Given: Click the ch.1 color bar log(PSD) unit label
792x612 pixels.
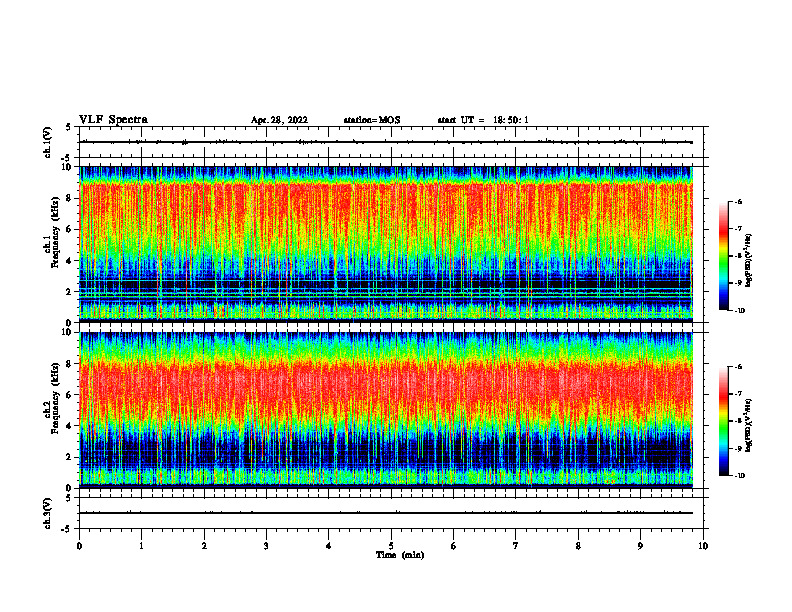Looking at the screenshot, I should tap(749, 261).
